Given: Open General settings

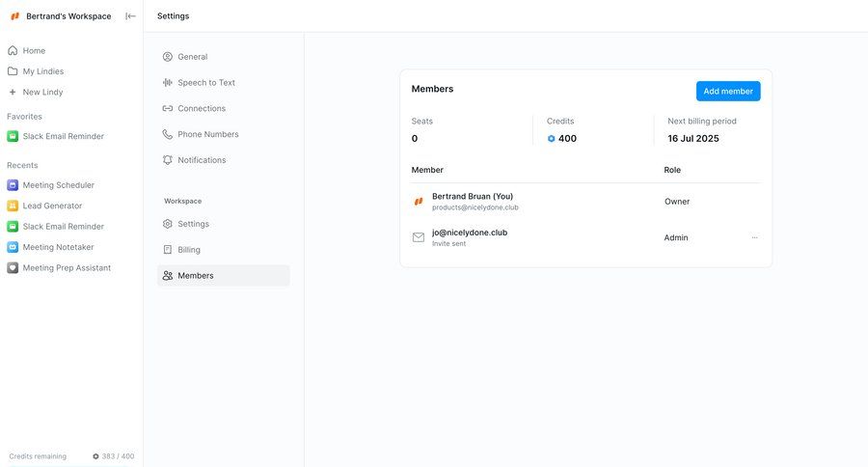Looking at the screenshot, I should (x=192, y=57).
